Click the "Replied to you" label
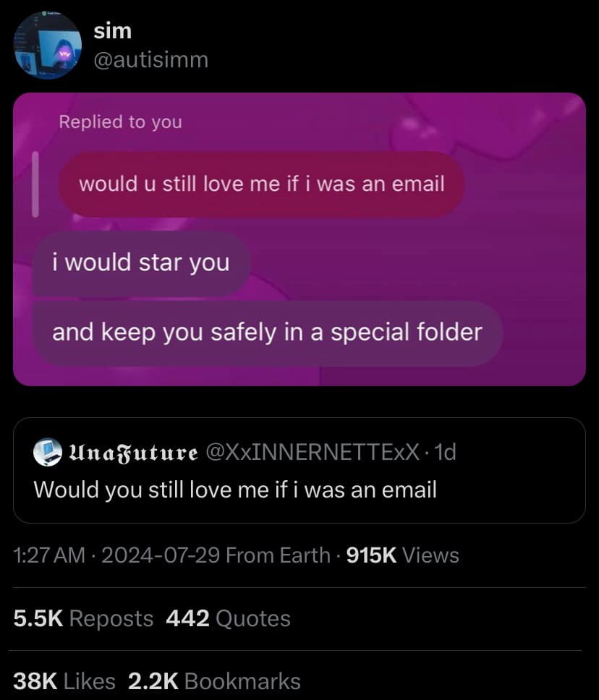Screen dimensions: 599x700 [x=120, y=121]
